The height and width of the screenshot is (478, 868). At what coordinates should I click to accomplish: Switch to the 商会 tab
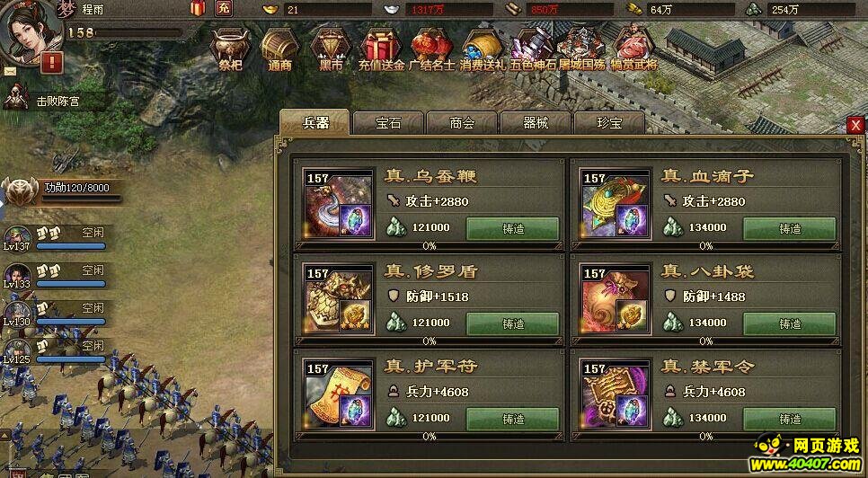point(462,123)
